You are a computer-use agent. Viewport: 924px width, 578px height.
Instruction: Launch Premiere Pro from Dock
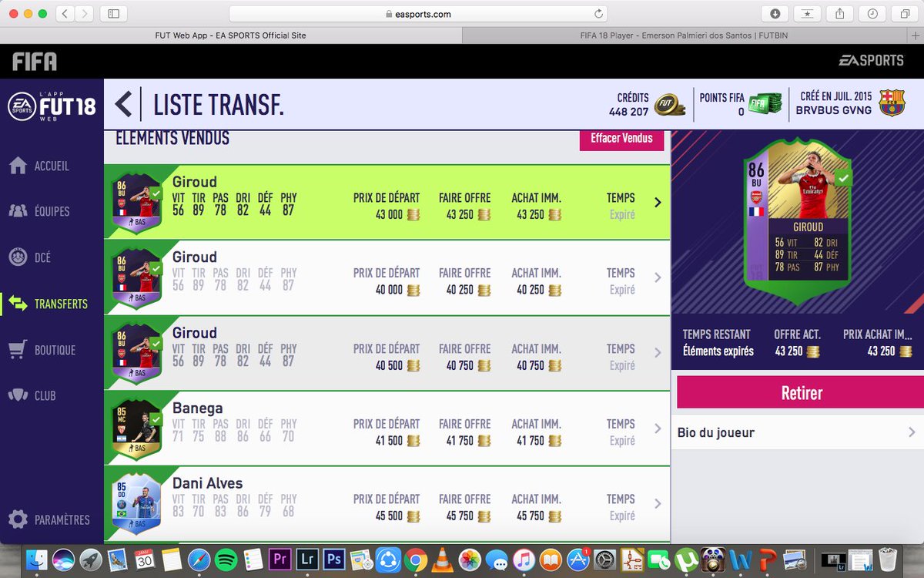[x=280, y=560]
